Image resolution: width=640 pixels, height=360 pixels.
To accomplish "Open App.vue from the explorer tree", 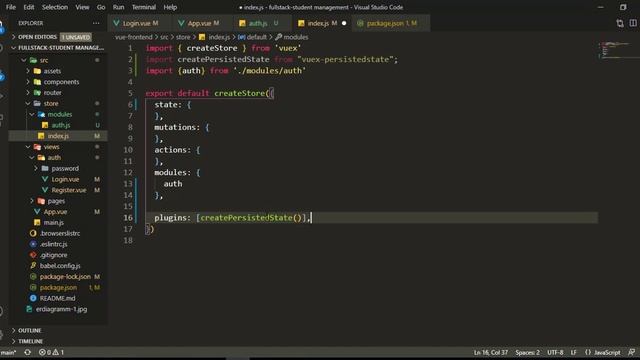I will (55, 212).
